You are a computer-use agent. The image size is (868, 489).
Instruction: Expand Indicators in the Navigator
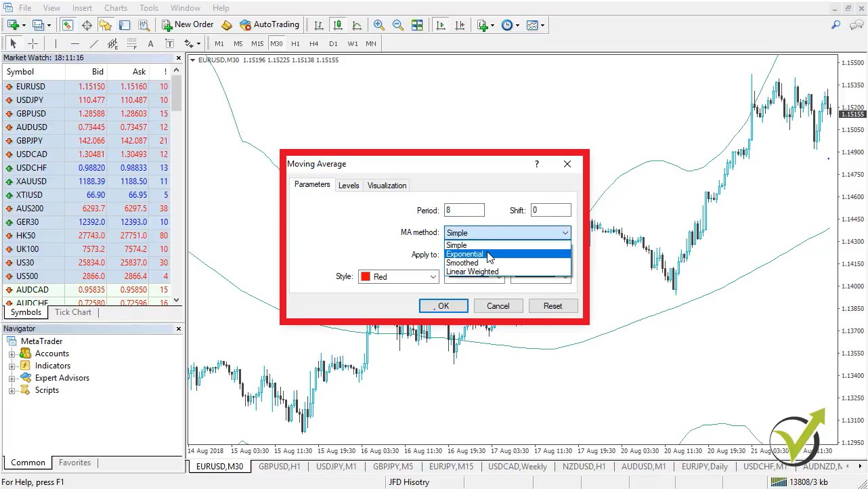[x=12, y=365]
